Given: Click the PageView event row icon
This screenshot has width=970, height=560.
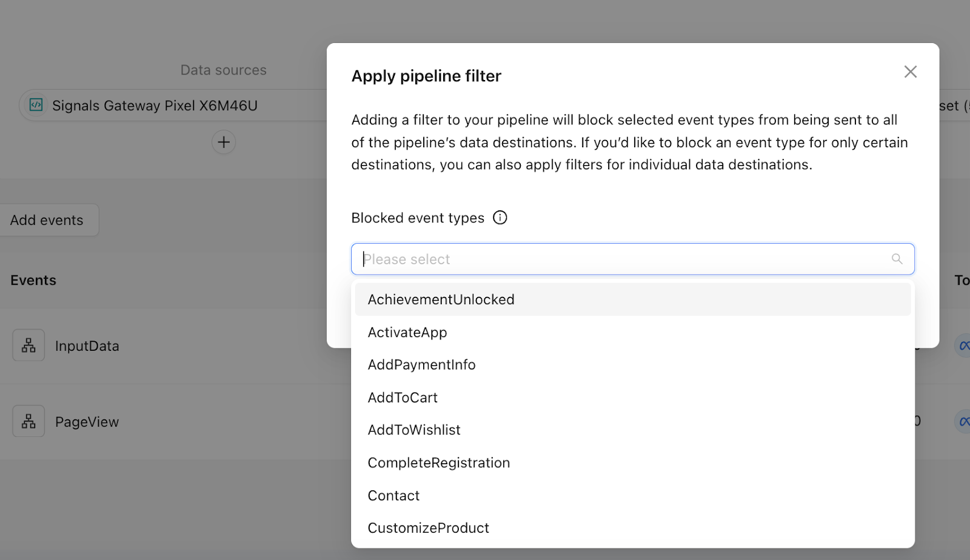Looking at the screenshot, I should [x=28, y=421].
